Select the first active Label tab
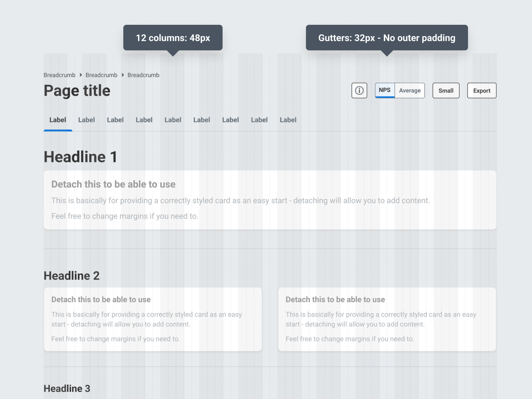This screenshot has height=399, width=532. coord(58,120)
